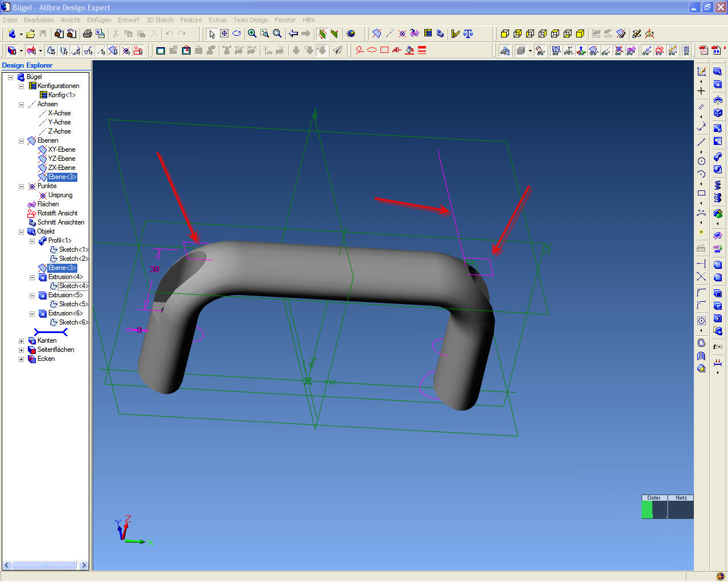Activate the Select arrow tool

click(212, 34)
